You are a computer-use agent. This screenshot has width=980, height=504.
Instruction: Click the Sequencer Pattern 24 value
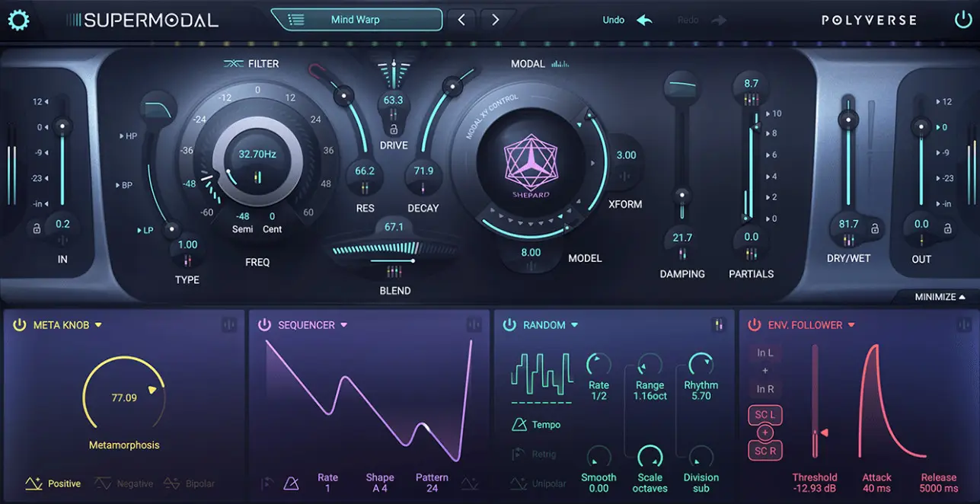(432, 489)
